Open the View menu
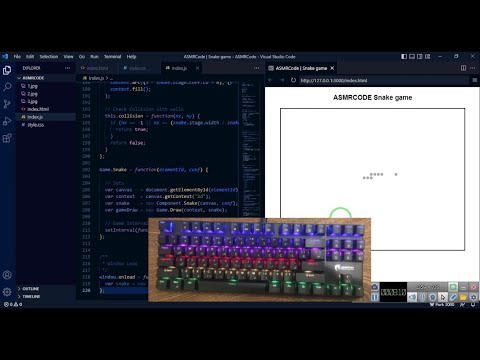The image size is (480, 360). click(x=68, y=56)
